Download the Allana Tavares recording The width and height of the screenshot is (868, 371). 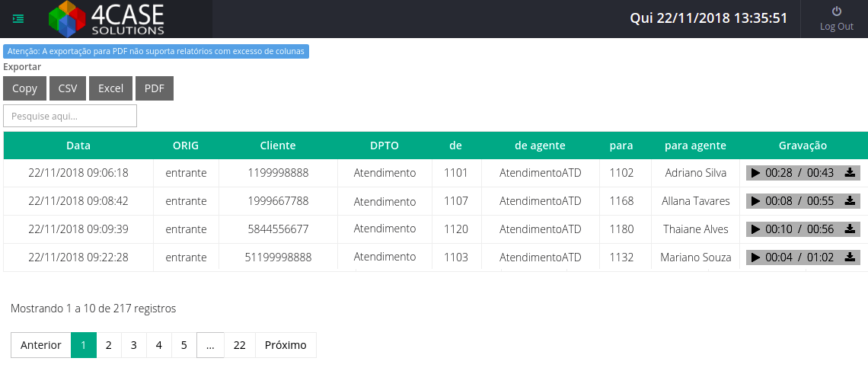click(x=850, y=201)
